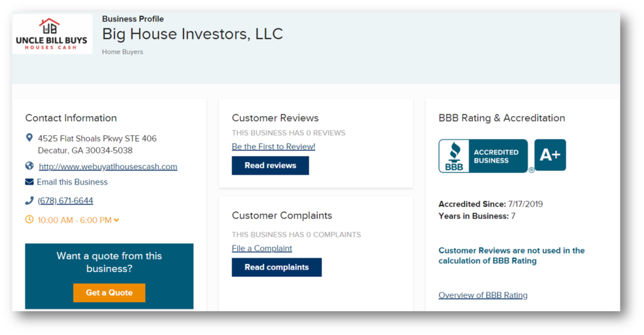Click Email this Business
Image resolution: width=644 pixels, height=335 pixels.
click(72, 182)
